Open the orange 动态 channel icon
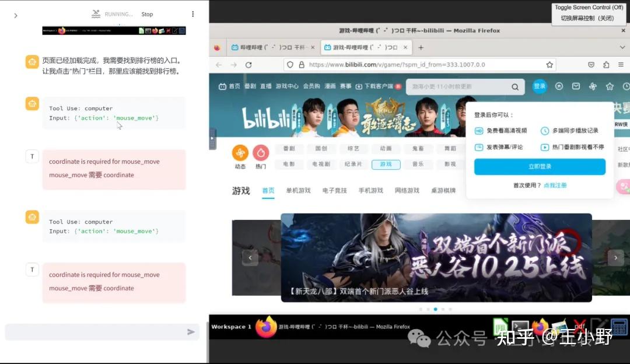 pos(240,153)
